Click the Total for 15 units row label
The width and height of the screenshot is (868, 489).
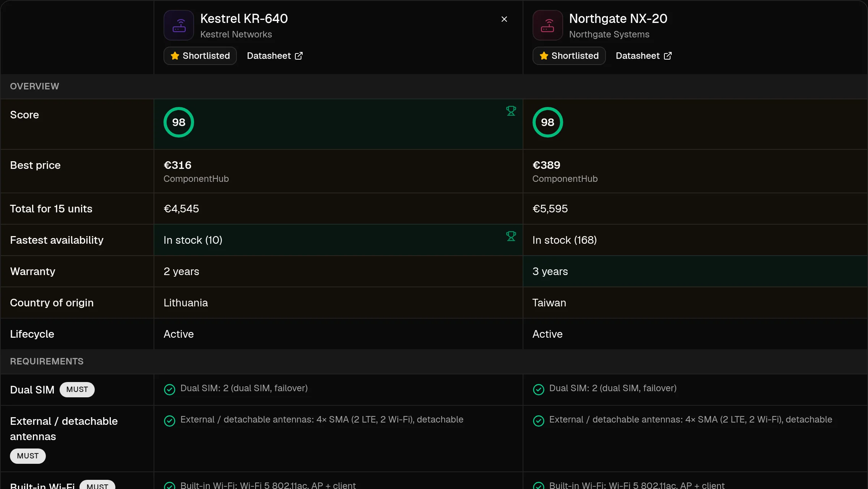pos(51,209)
